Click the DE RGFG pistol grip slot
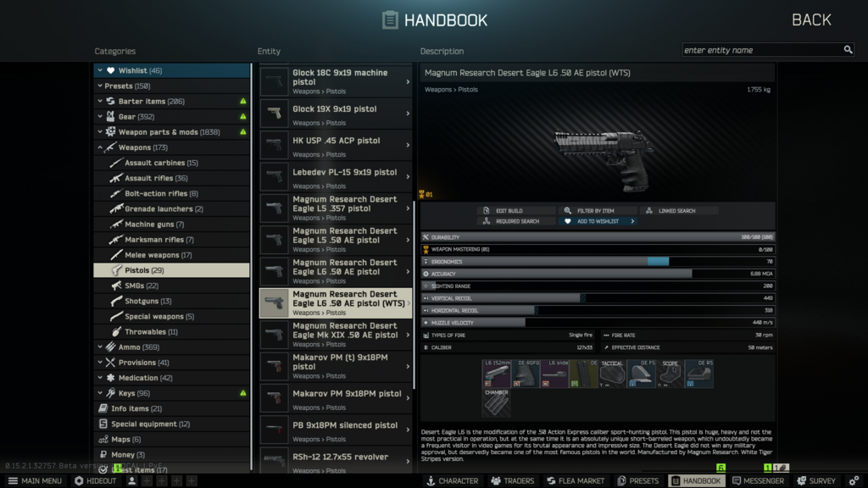 [526, 374]
